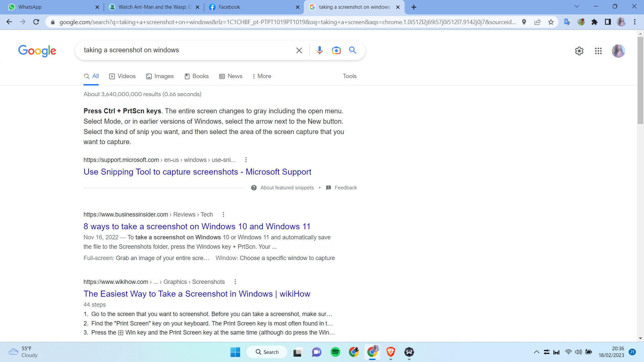Reload the current page

[x=36, y=22]
